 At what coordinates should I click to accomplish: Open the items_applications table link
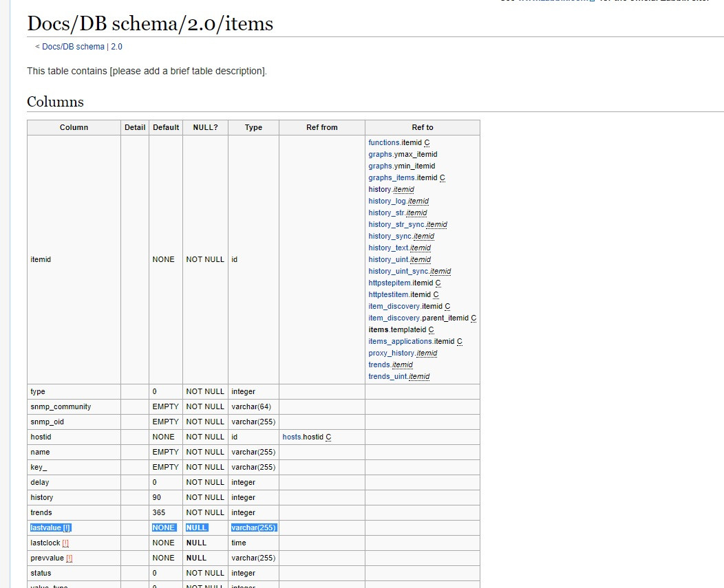[x=401, y=341]
